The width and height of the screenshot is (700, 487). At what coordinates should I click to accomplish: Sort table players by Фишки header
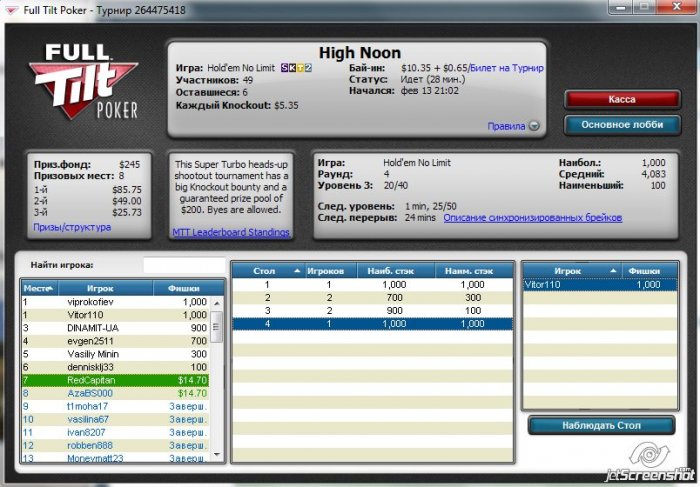coord(650,271)
